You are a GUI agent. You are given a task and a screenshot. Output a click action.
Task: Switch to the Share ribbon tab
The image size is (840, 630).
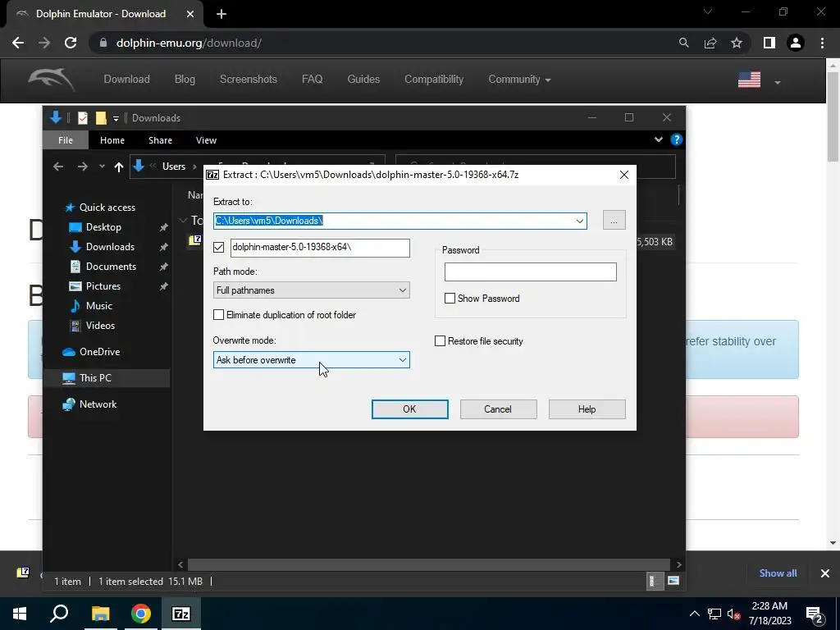pyautogui.click(x=160, y=140)
